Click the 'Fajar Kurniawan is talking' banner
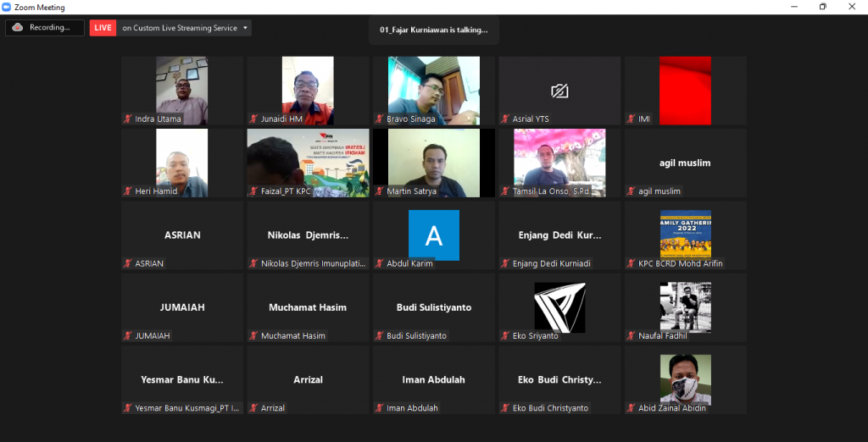The height and width of the screenshot is (442, 868). coord(434,30)
